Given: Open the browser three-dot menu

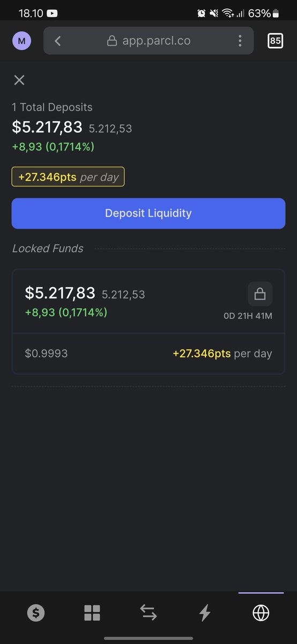Looking at the screenshot, I should pyautogui.click(x=240, y=41).
